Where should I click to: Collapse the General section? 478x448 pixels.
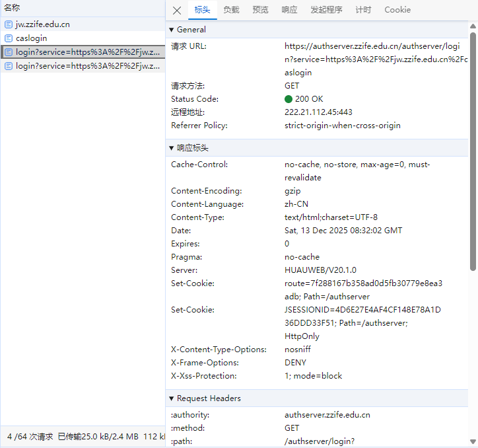click(172, 30)
